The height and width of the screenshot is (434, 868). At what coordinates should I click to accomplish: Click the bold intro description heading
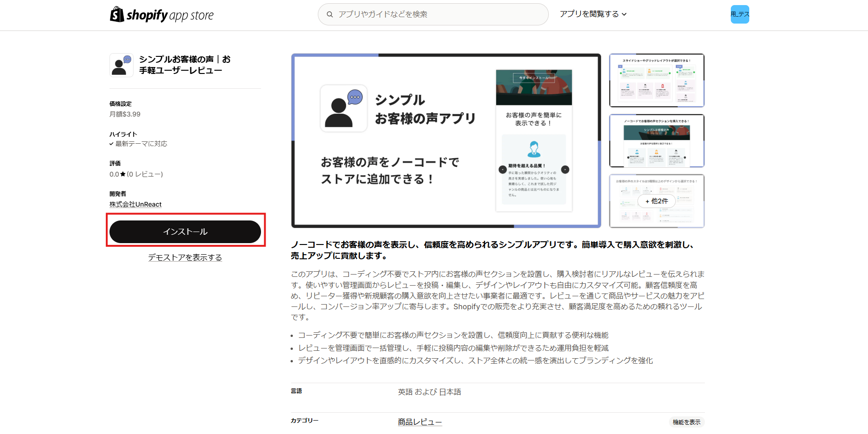(x=492, y=250)
